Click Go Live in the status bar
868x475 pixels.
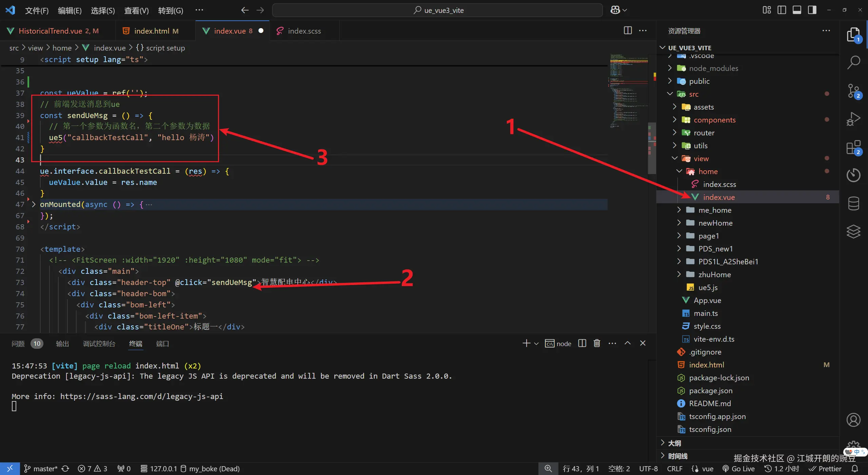tap(738, 469)
